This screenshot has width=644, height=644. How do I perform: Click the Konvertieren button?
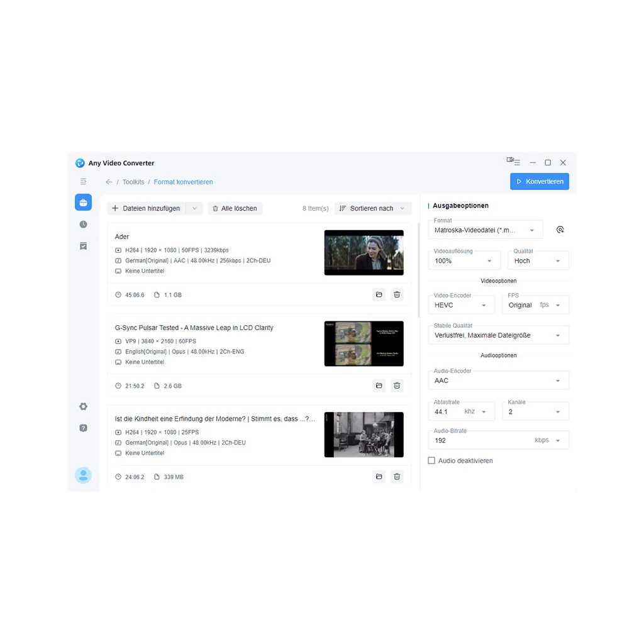tap(540, 182)
